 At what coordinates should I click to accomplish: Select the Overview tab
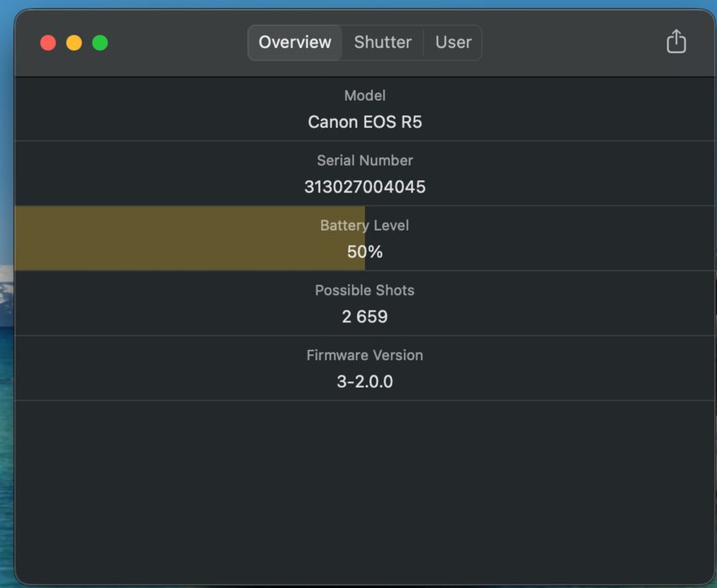(295, 43)
